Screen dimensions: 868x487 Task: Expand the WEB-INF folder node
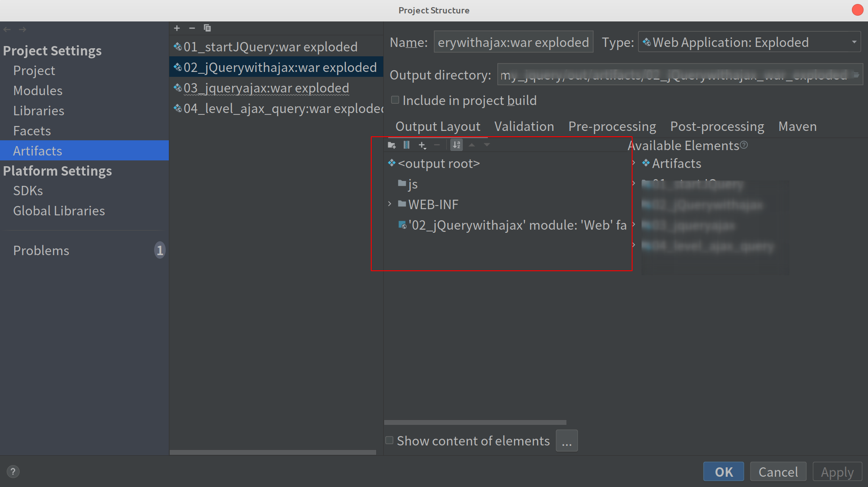click(x=390, y=204)
